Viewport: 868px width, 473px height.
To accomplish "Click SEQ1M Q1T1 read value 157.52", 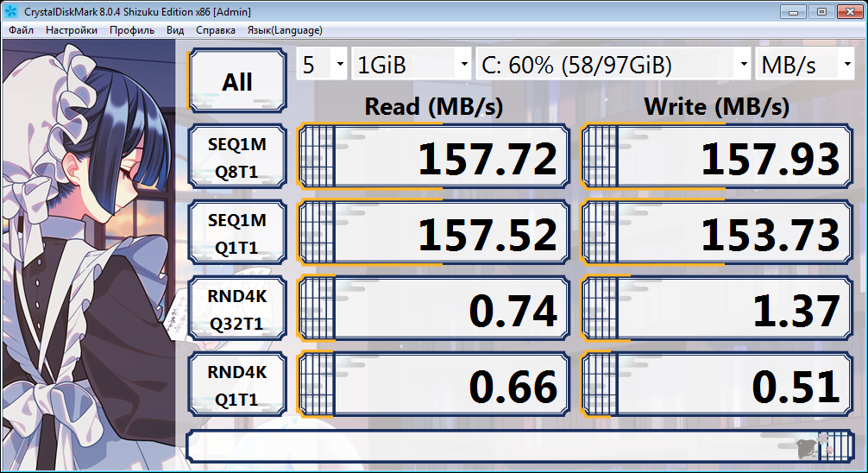I will point(433,233).
